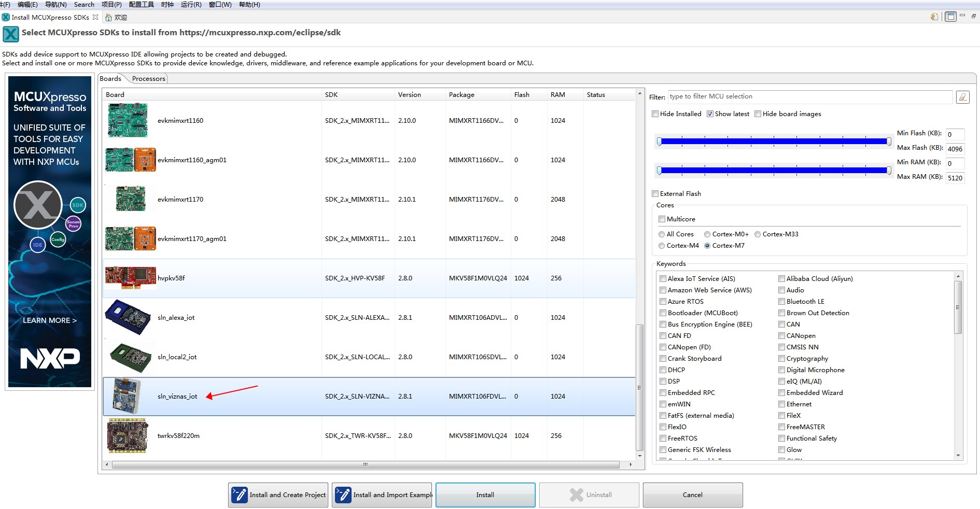Viewport: 980px width, 509px height.
Task: Click the IDE bubble in banner
Action: pyautogui.click(x=38, y=245)
